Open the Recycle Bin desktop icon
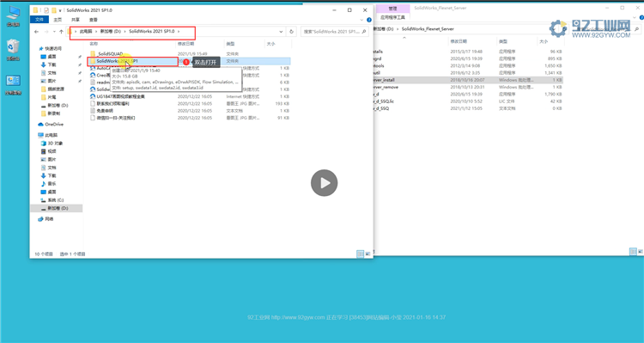644x343 pixels. pyautogui.click(x=13, y=50)
